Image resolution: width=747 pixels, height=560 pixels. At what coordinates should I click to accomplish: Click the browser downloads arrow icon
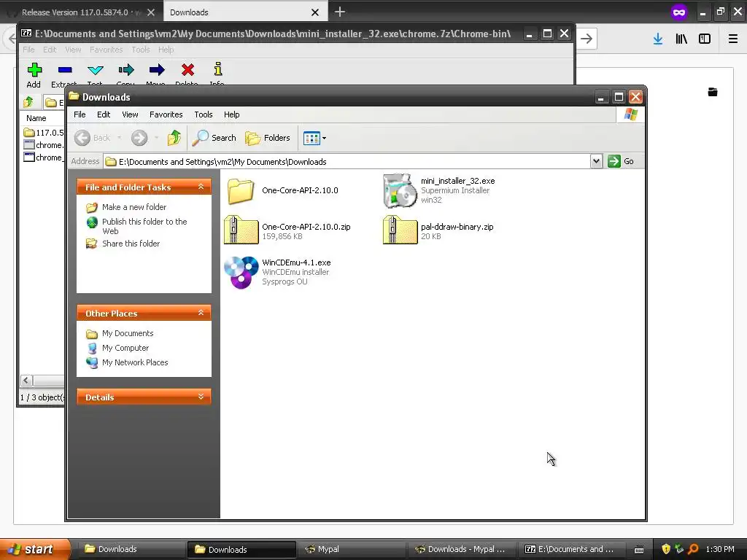[x=658, y=39]
